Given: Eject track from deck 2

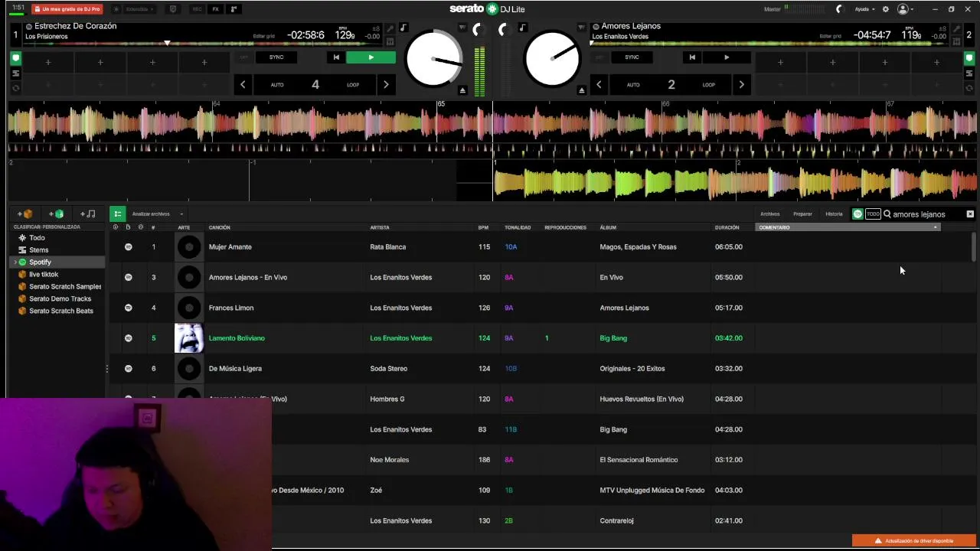Looking at the screenshot, I should tap(581, 90).
